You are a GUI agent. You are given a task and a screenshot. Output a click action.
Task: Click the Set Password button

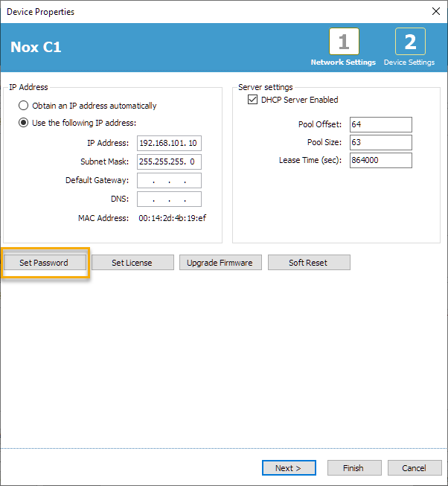pyautogui.click(x=45, y=263)
